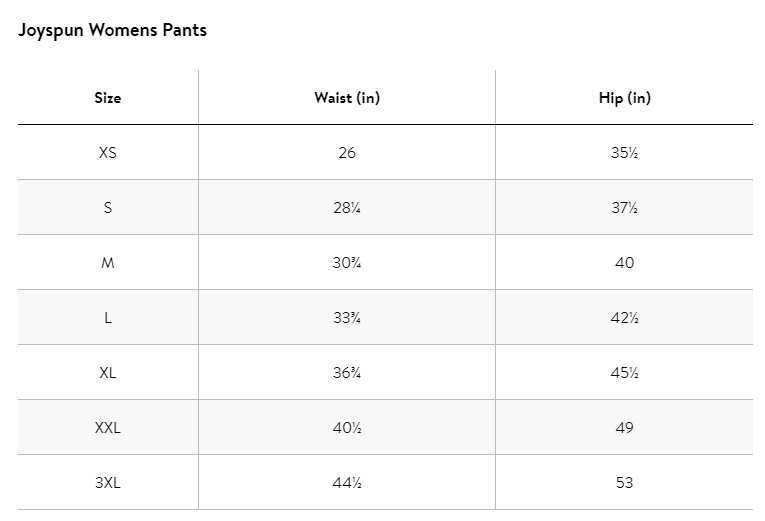765x521 pixels.
Task: Click the hip value 35½
Action: [624, 153]
